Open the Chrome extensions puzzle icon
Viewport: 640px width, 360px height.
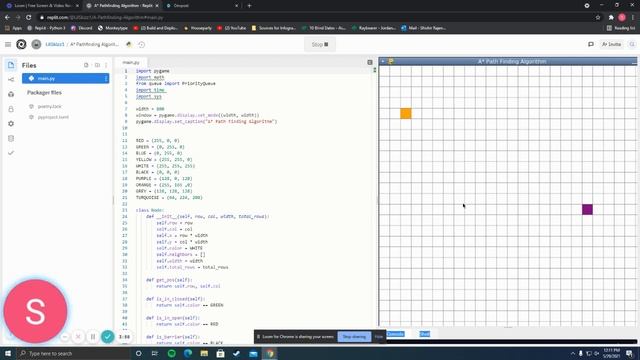click(x=611, y=18)
